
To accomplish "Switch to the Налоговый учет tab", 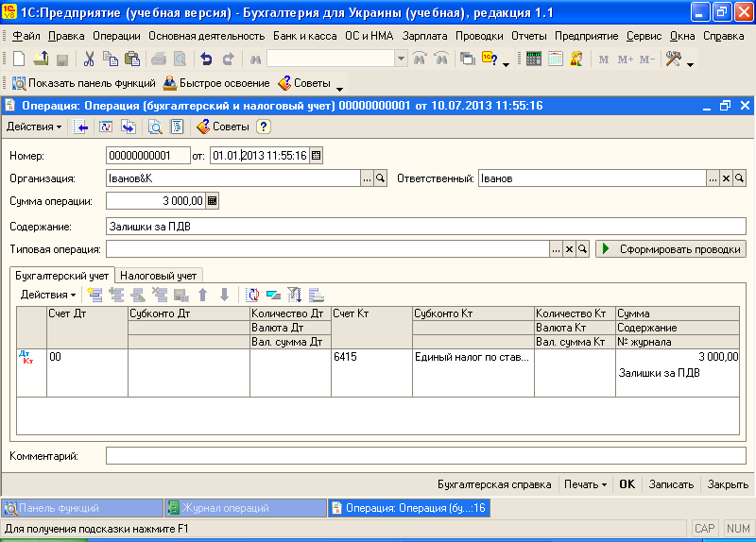I will [x=158, y=276].
